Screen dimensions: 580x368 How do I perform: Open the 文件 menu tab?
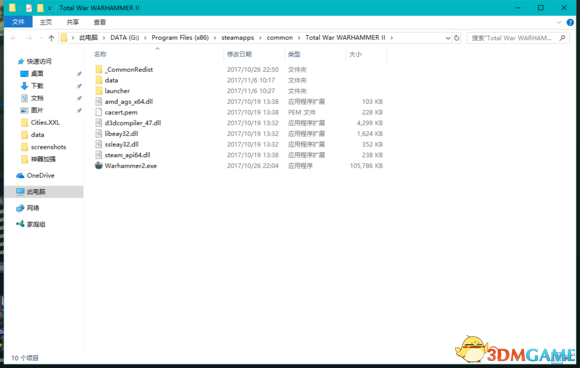(18, 22)
